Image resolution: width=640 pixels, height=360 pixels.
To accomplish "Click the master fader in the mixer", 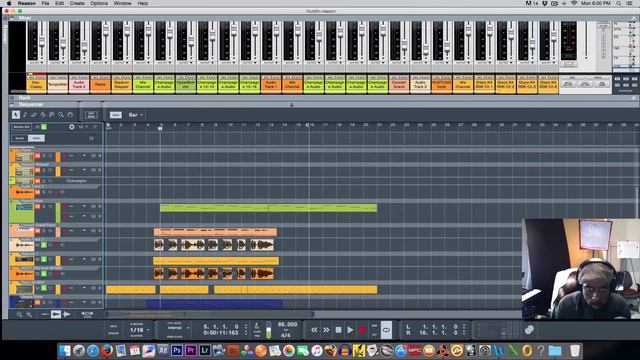I will pos(587,41).
